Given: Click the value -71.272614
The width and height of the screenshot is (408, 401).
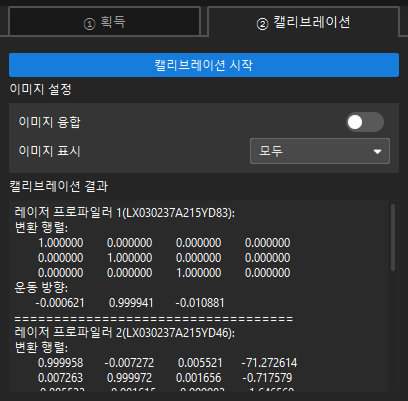Looking at the screenshot, I should (269, 363).
